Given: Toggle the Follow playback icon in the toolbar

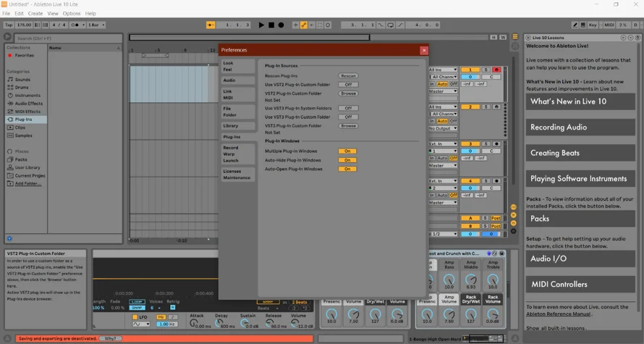Looking at the screenshot, I should (x=211, y=25).
